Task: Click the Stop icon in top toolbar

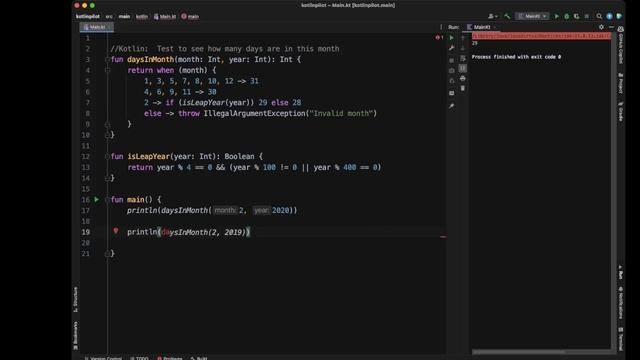Action: [x=587, y=16]
